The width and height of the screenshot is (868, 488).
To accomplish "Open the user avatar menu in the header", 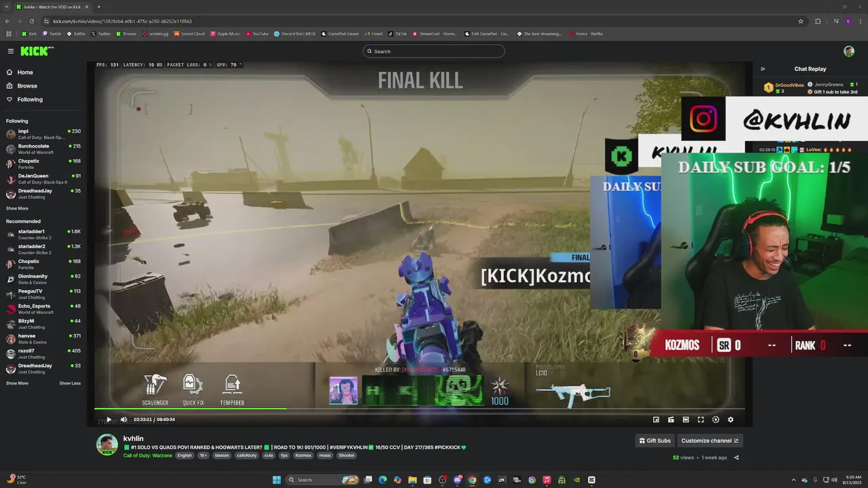I will click(849, 52).
